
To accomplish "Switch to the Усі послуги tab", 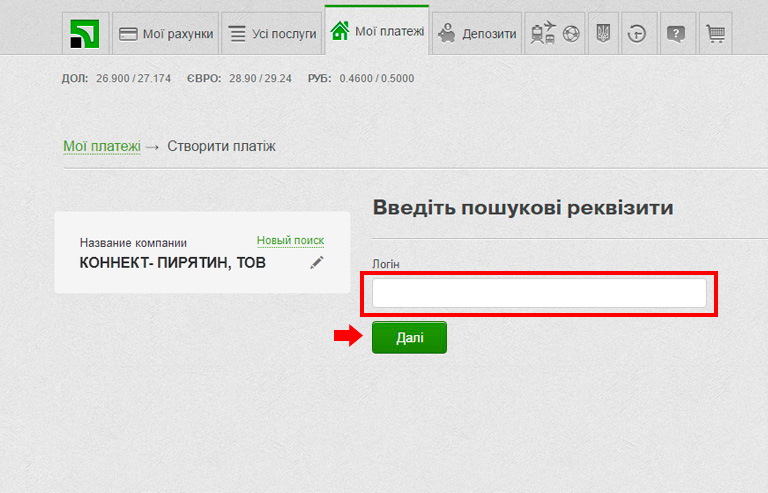I will (x=271, y=34).
